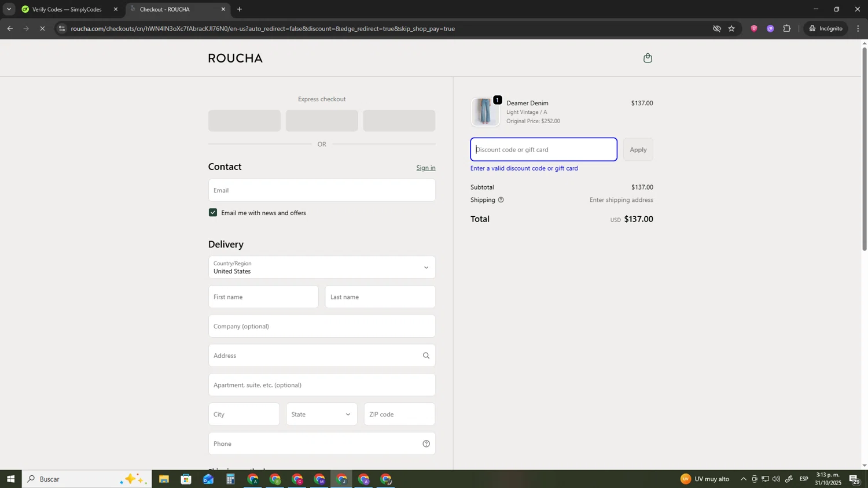Screen dimensions: 868x488
Task: Click the Company (optional) field
Action: pos(322,326)
